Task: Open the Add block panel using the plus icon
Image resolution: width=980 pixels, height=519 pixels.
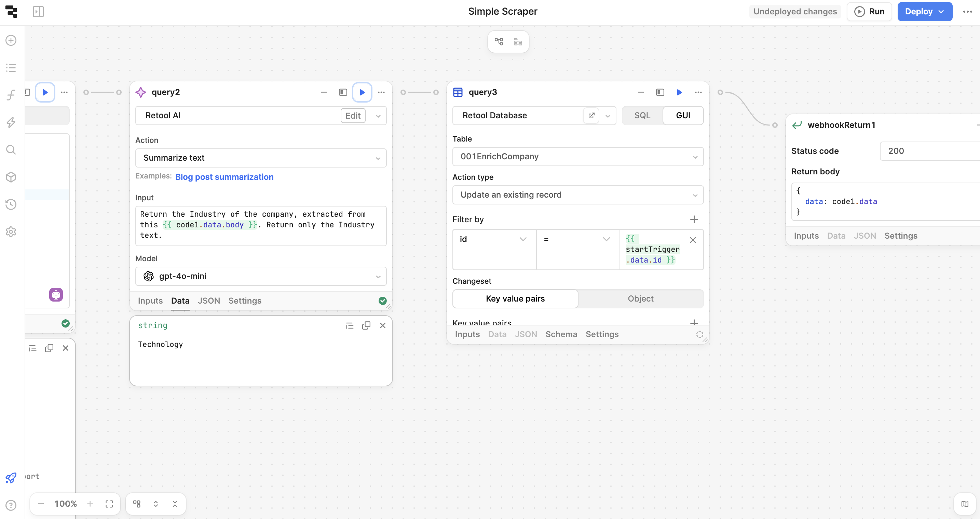Action: pyautogui.click(x=11, y=40)
